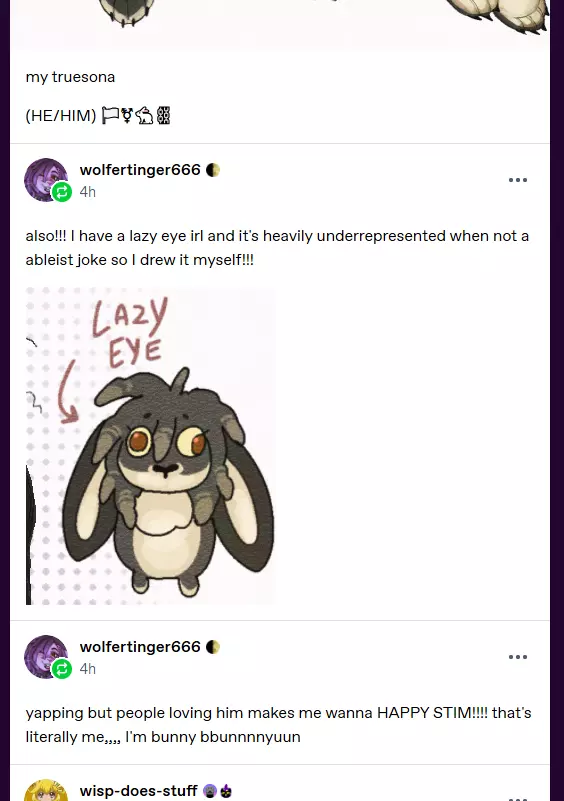Click the 4h timestamp on HAPPY STIM reblog

[87, 669]
